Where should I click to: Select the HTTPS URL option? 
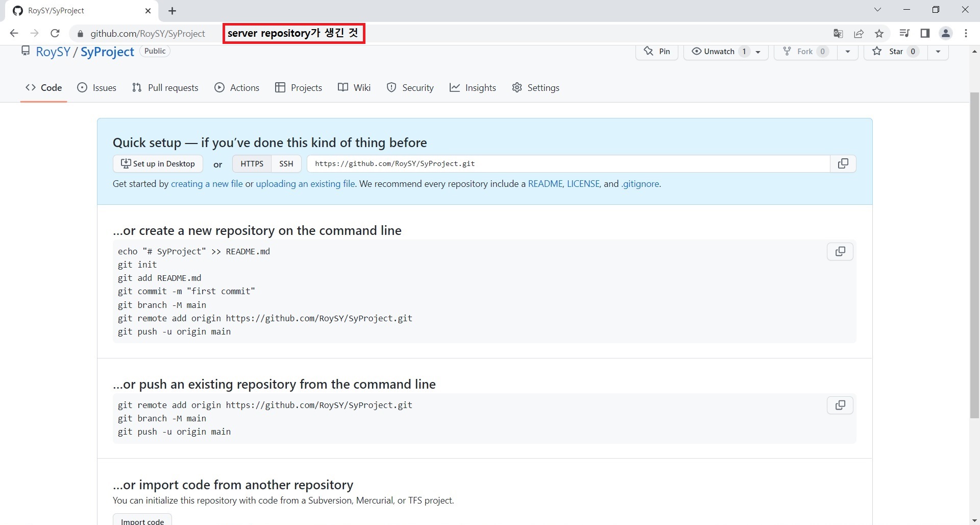click(x=252, y=163)
